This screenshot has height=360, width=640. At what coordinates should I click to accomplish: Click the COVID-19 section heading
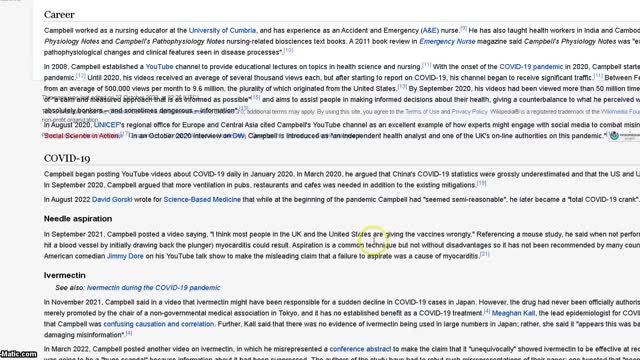[67, 158]
